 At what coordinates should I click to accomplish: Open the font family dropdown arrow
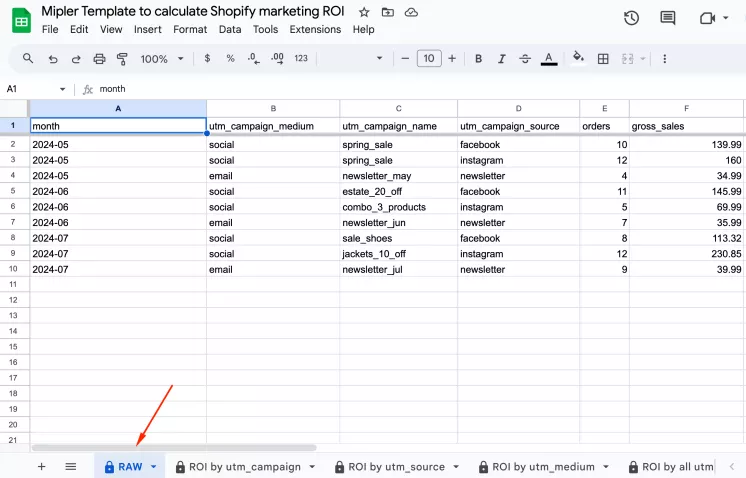coord(379,59)
